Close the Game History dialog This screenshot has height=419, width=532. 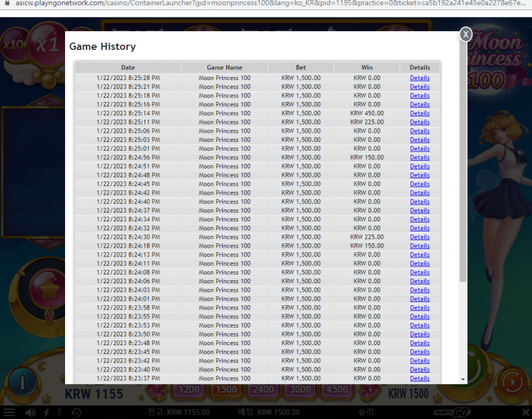[466, 34]
